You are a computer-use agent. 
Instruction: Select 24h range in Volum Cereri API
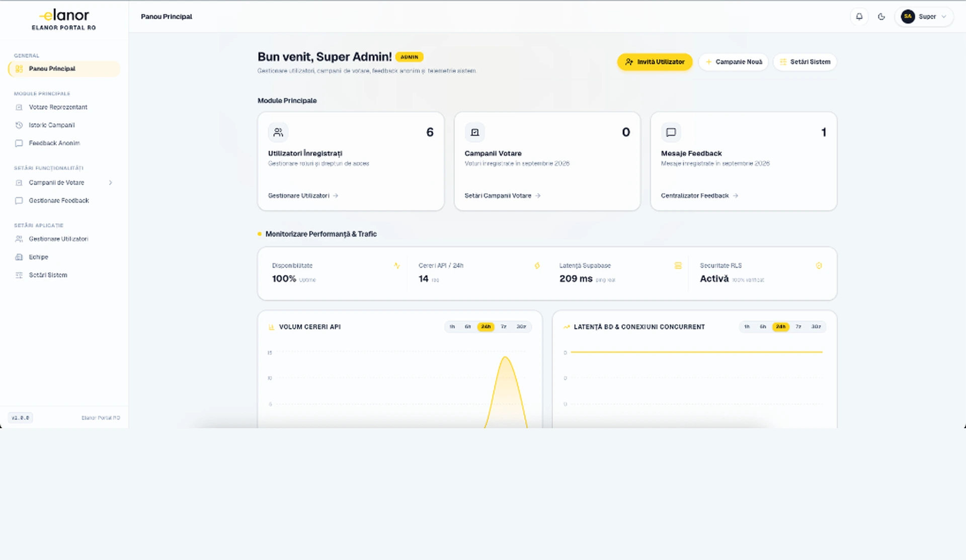(x=486, y=327)
